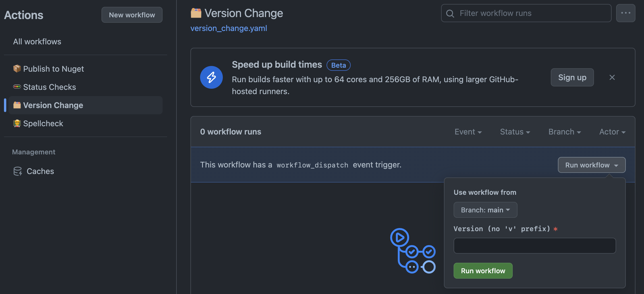Open the Status filter dropdown
This screenshot has height=294, width=644.
515,132
